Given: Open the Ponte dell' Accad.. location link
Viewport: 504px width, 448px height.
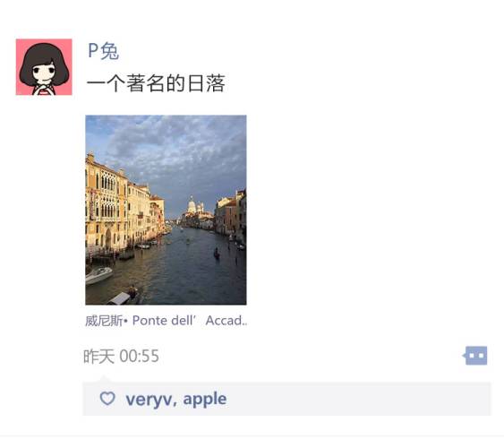Looking at the screenshot, I should pyautogui.click(x=190, y=321).
